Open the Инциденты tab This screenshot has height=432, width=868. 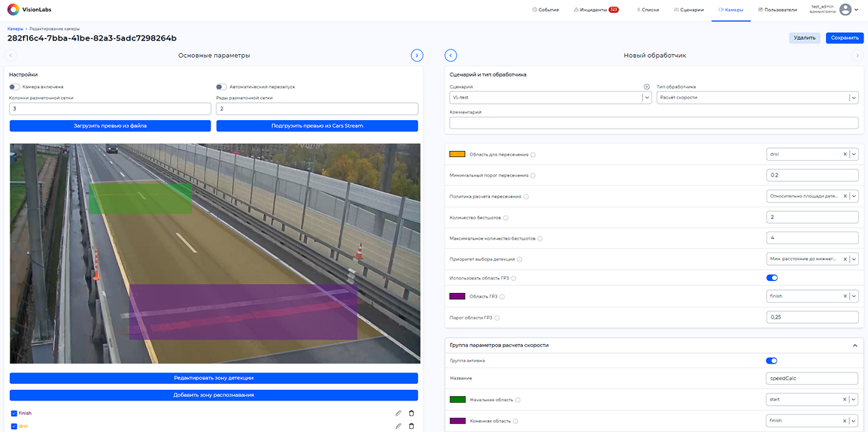click(x=596, y=10)
